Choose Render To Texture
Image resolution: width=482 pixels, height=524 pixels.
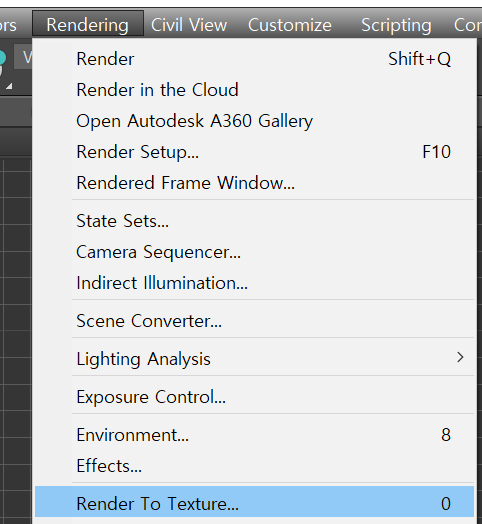(x=254, y=502)
